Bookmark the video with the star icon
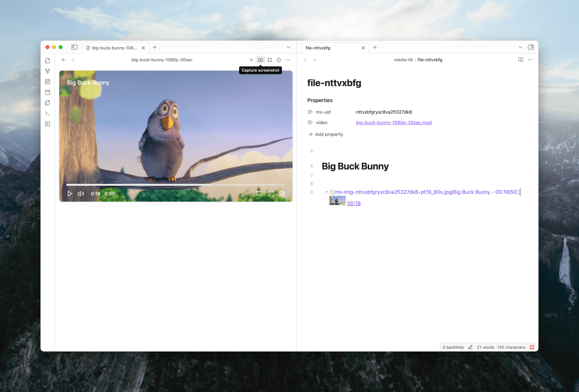 click(279, 60)
